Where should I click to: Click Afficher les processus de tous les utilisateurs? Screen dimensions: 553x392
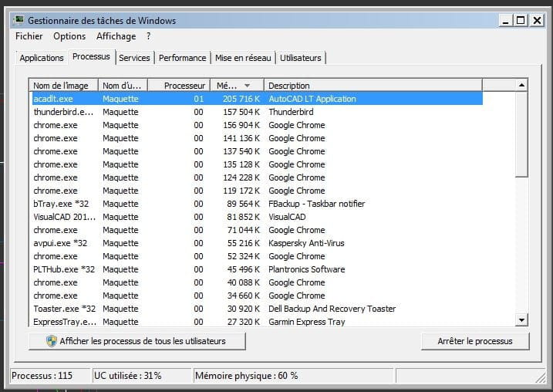pyautogui.click(x=137, y=341)
